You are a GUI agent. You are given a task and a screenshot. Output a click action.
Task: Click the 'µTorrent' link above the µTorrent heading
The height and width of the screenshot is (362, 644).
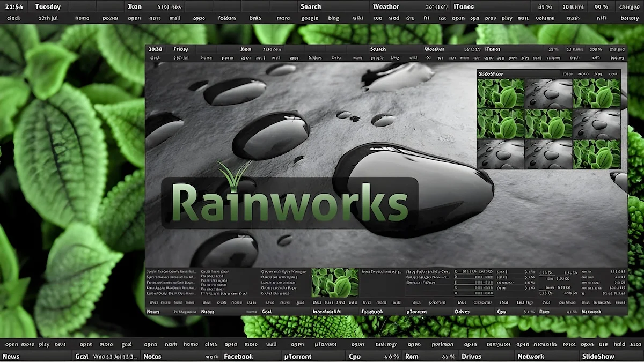[x=325, y=344]
